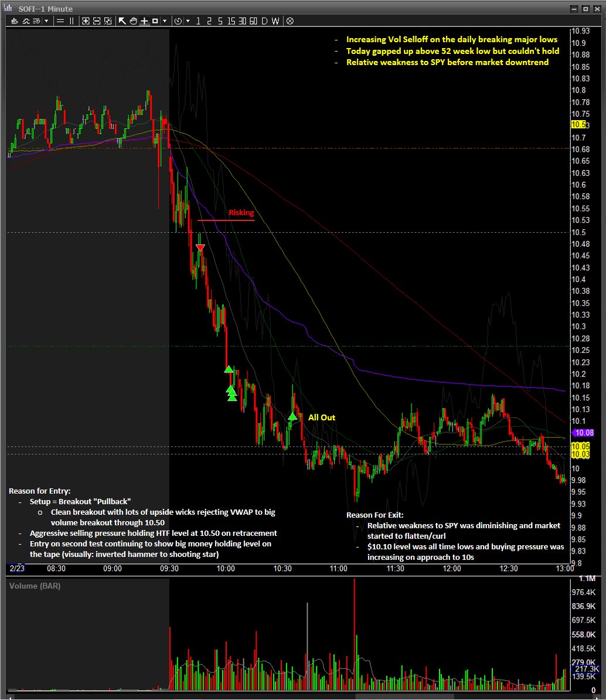
Task: Click the red short-entry arrow marker near 10.48
Action: pyautogui.click(x=200, y=248)
